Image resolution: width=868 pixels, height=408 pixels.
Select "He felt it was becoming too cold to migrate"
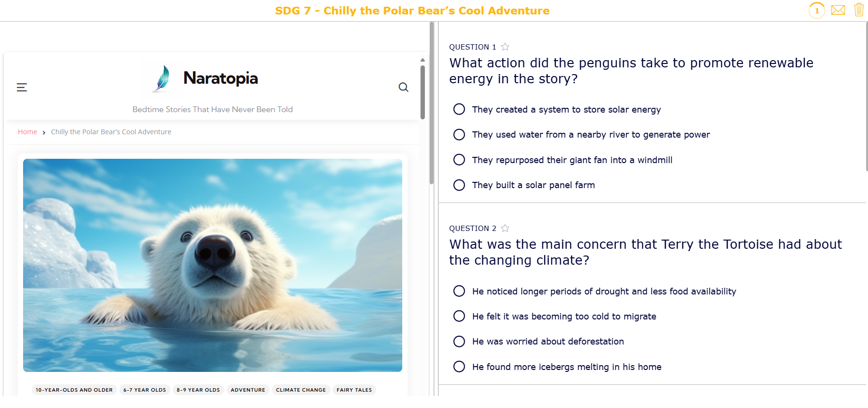click(x=459, y=316)
